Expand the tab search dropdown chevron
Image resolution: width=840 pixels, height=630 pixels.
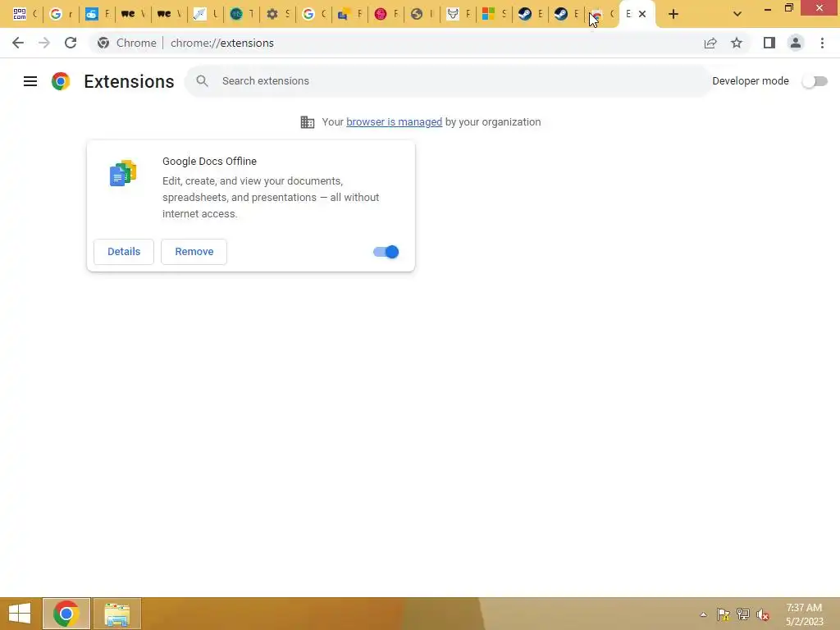(737, 14)
